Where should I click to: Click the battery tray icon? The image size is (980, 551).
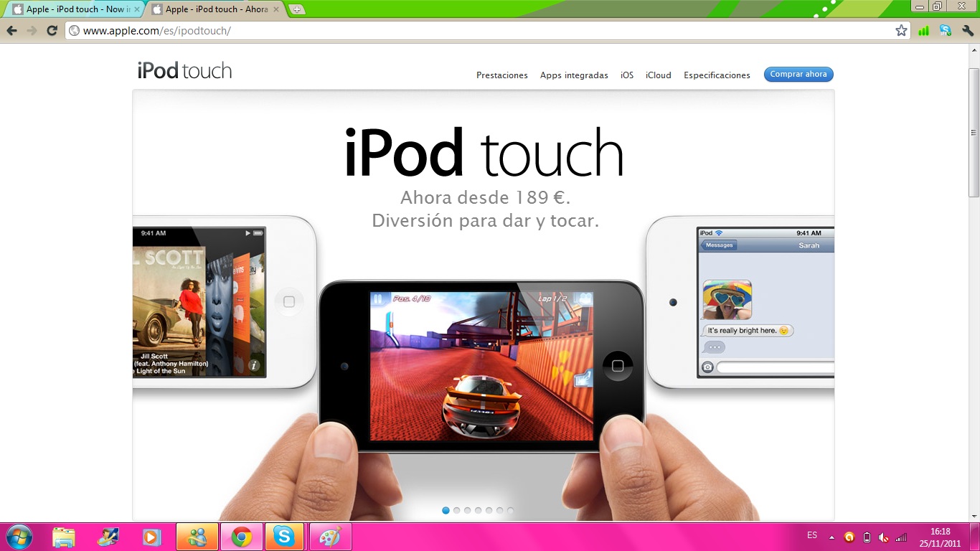pyautogui.click(x=867, y=537)
